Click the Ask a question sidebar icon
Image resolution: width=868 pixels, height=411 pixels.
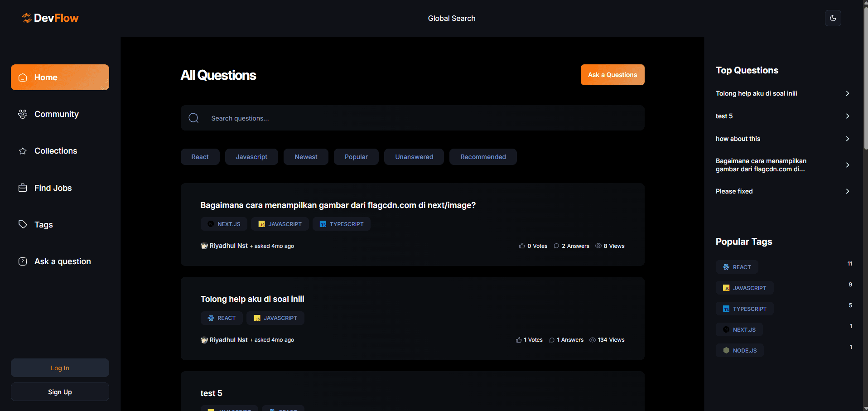[23, 261]
